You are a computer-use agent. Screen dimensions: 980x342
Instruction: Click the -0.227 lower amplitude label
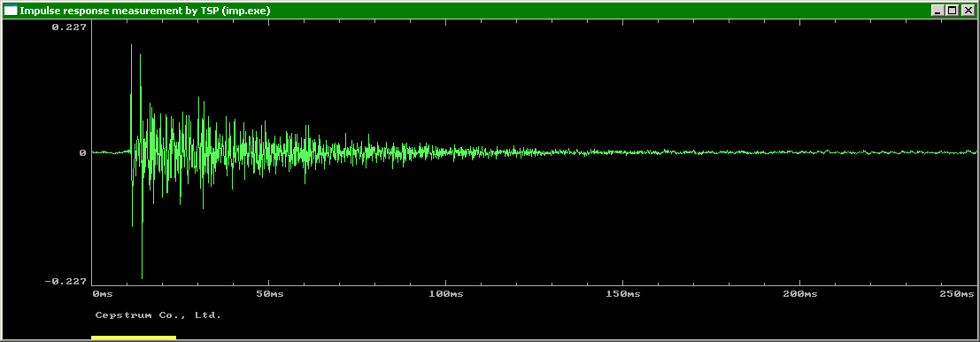tap(66, 282)
